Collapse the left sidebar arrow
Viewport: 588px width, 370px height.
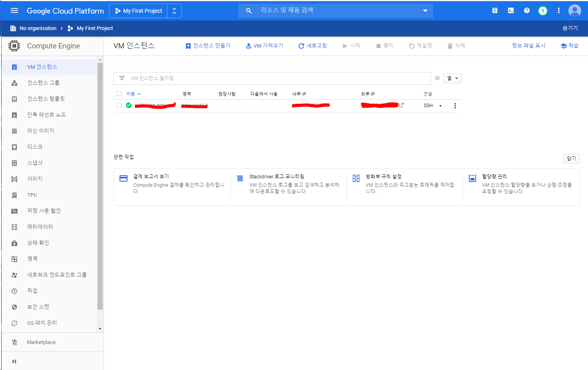coord(14,362)
